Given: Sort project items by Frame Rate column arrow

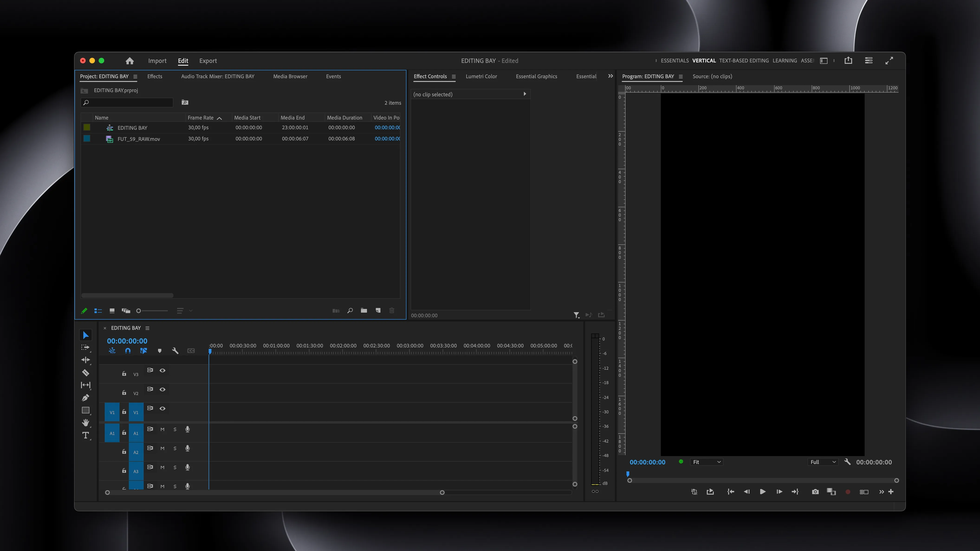Looking at the screenshot, I should click(220, 118).
